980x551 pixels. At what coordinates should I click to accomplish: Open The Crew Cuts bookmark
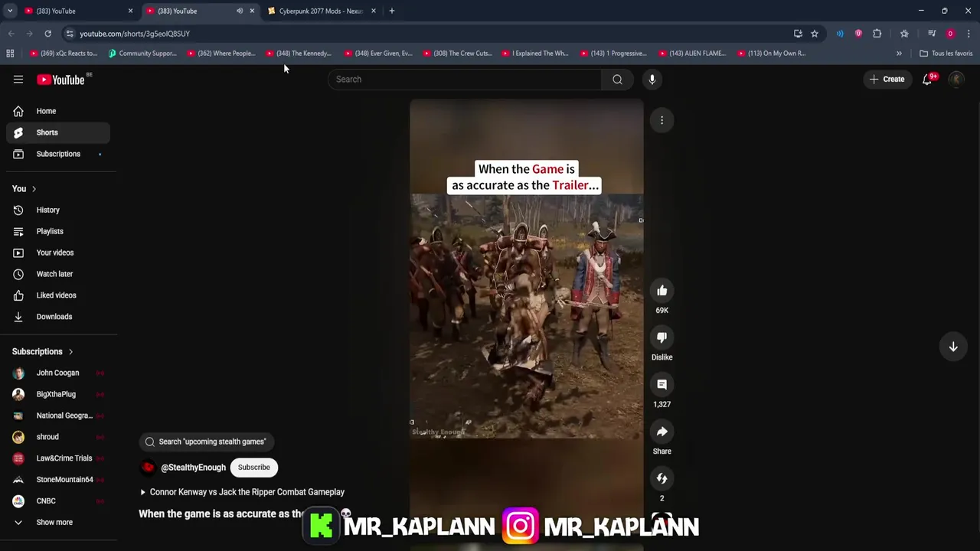[x=458, y=54]
